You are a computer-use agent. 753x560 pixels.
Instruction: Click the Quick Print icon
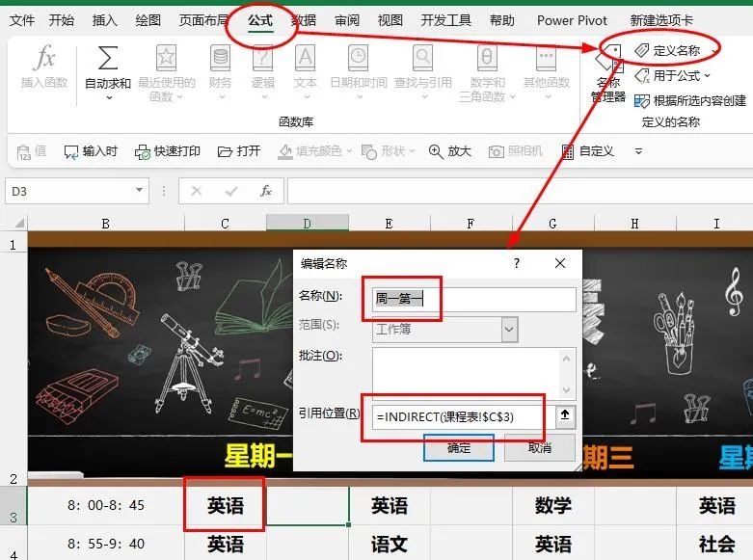(x=142, y=152)
